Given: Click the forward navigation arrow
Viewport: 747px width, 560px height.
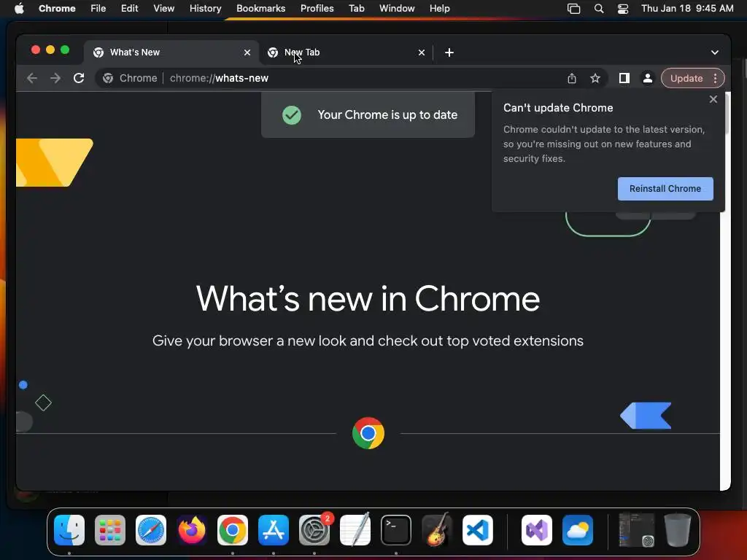Looking at the screenshot, I should (55, 78).
